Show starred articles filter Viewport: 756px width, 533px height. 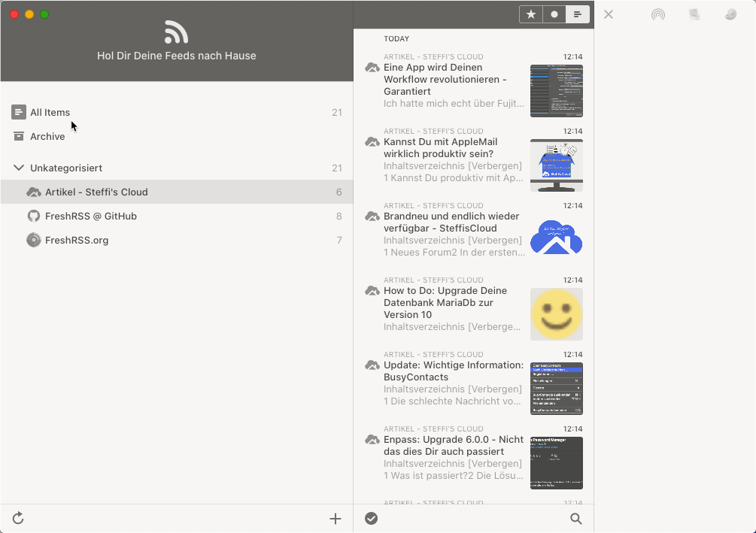pos(531,14)
